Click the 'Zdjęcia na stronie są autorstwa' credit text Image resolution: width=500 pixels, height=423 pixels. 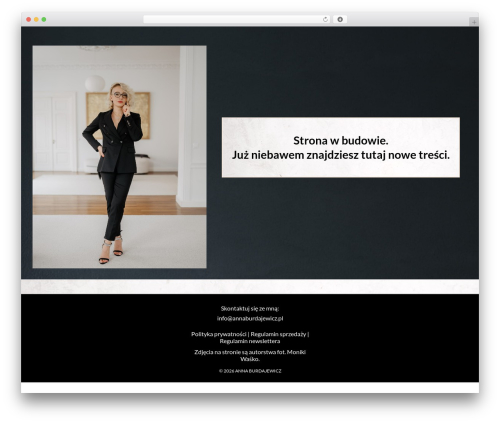[250, 356]
